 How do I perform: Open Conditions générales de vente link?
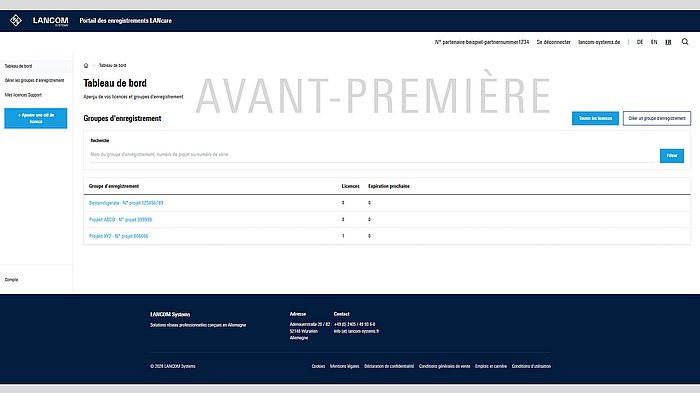(445, 366)
